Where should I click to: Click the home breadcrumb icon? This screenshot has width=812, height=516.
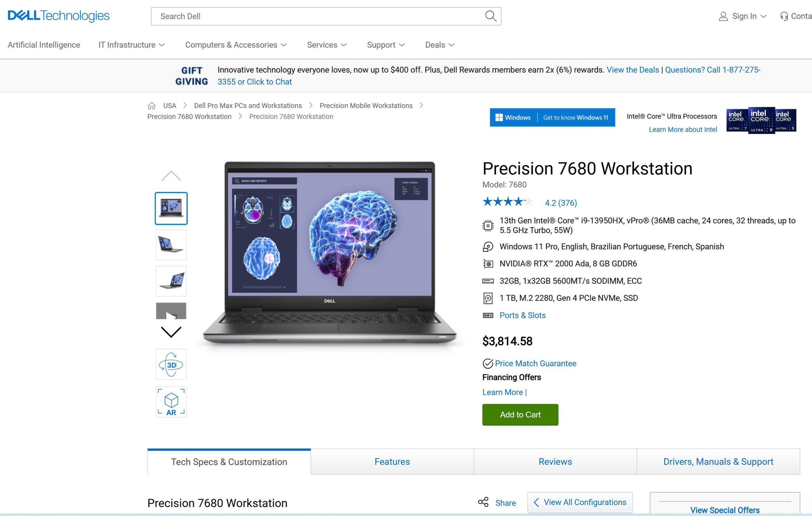[152, 106]
